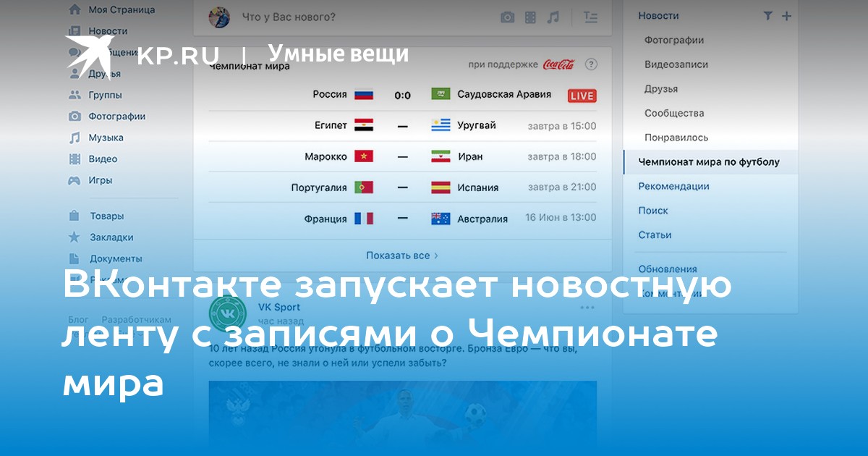Click the question mark help icon
Viewport: 868px width, 456px height.
(x=591, y=64)
